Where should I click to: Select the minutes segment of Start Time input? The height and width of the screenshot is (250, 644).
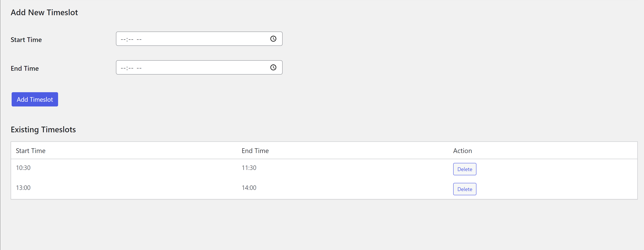click(131, 39)
